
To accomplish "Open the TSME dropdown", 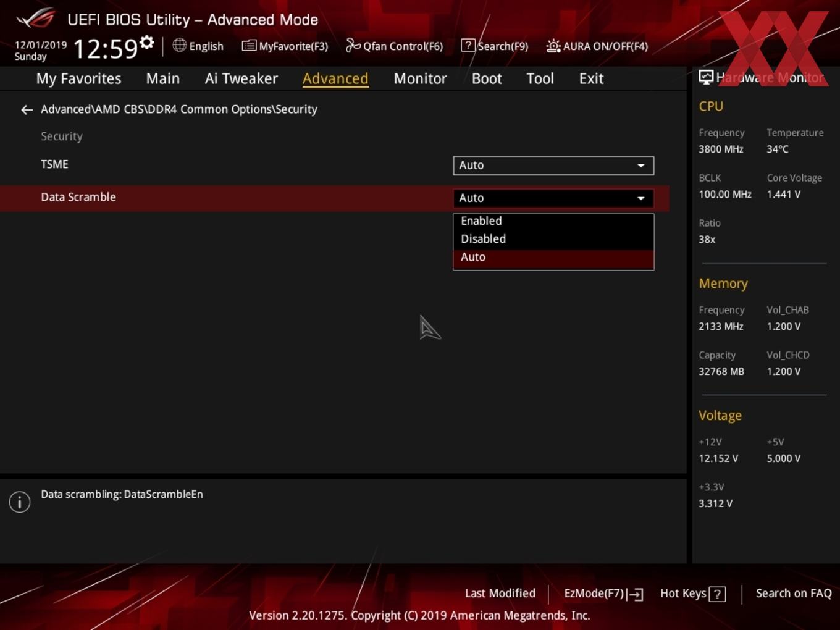I will click(x=553, y=166).
